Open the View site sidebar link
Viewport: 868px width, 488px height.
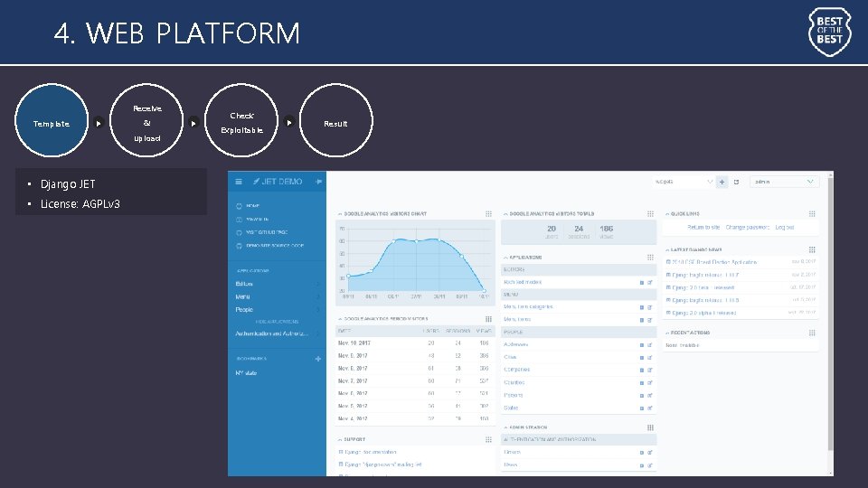(x=258, y=219)
